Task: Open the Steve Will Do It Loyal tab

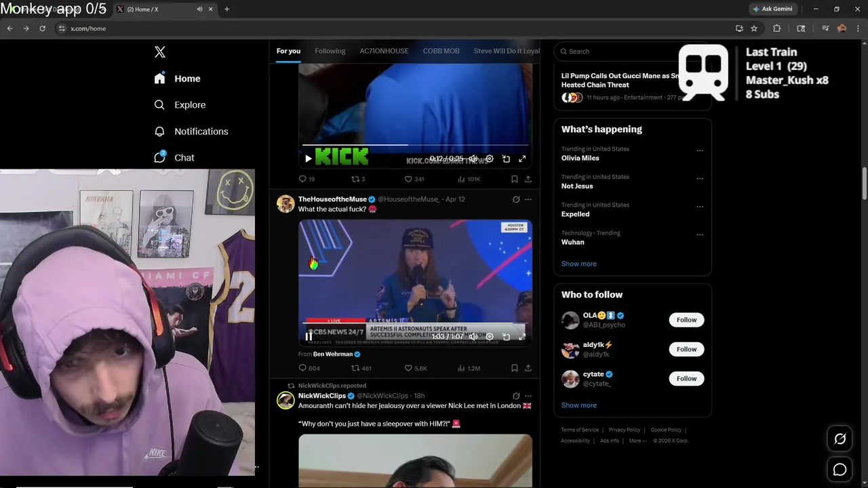Action: [507, 51]
